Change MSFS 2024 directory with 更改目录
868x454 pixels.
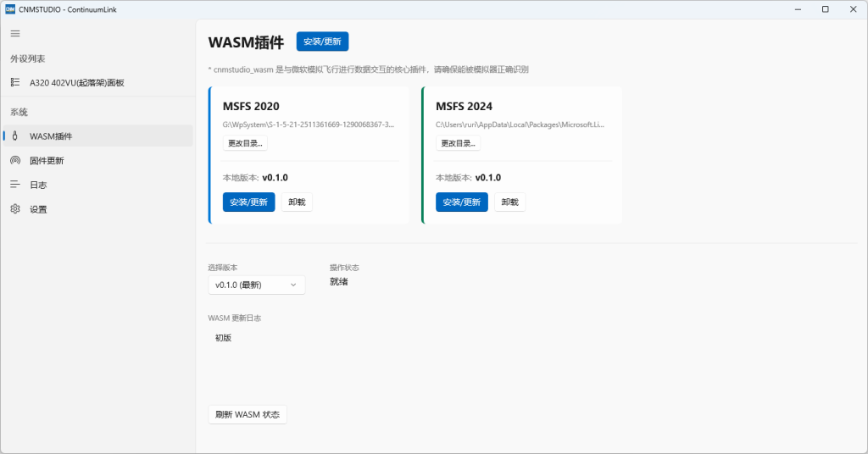coord(459,143)
